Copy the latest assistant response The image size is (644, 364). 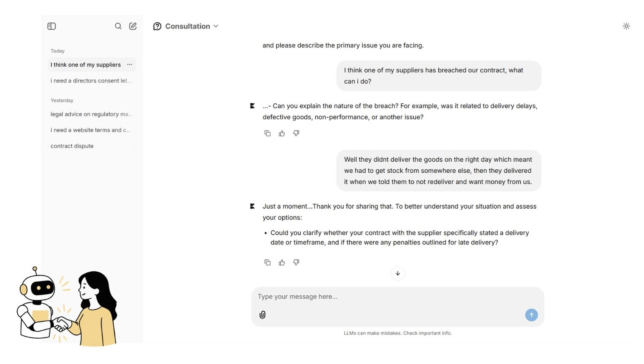(268, 262)
